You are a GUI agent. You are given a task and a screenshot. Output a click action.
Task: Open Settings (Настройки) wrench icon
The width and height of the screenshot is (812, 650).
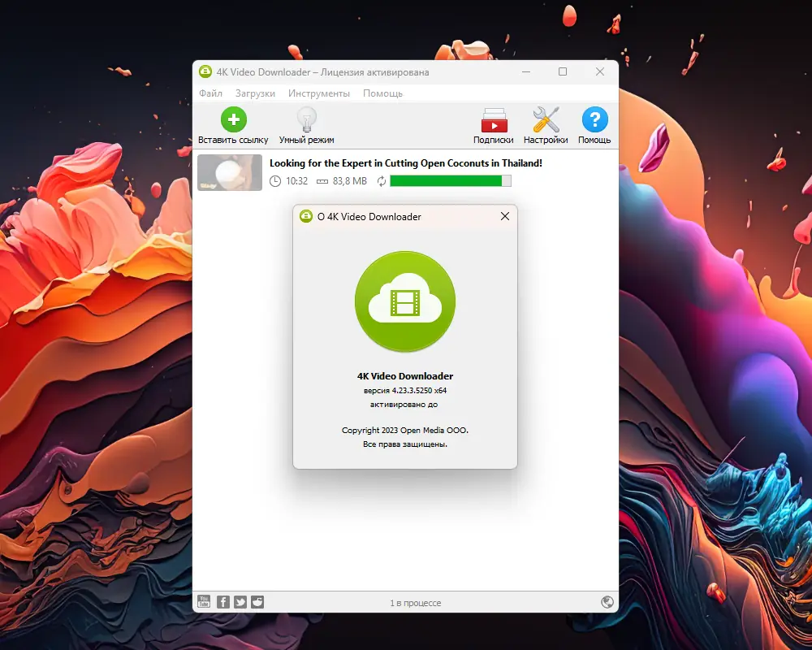pyautogui.click(x=546, y=119)
